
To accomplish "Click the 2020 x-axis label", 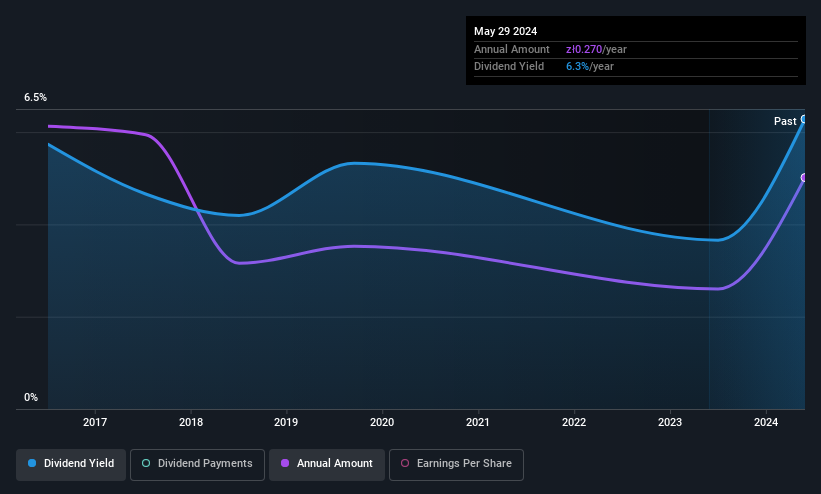I will (382, 422).
